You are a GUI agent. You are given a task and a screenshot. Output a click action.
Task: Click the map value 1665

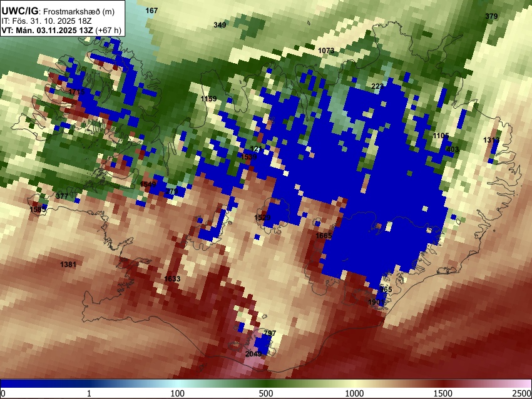[324, 236]
